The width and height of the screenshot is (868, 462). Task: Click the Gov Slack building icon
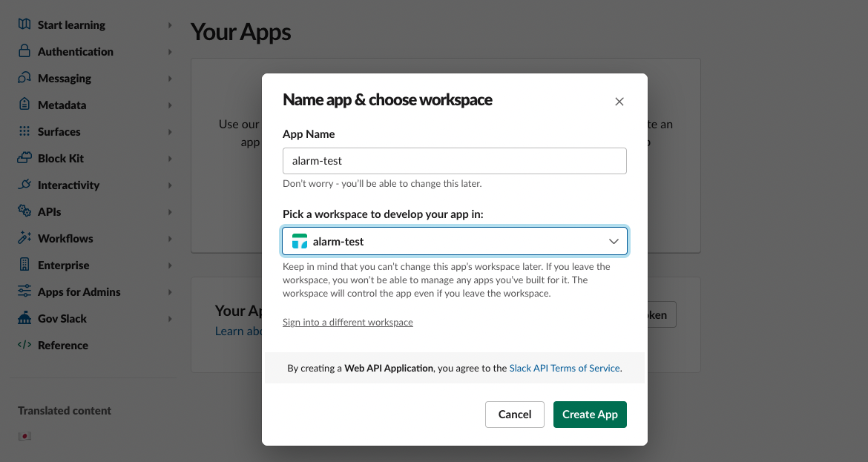tap(24, 317)
